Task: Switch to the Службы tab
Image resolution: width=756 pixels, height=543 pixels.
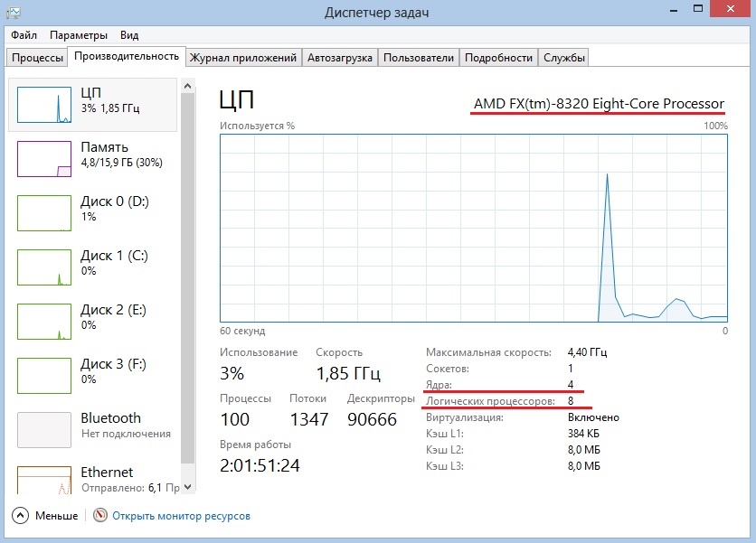Action: coord(564,58)
